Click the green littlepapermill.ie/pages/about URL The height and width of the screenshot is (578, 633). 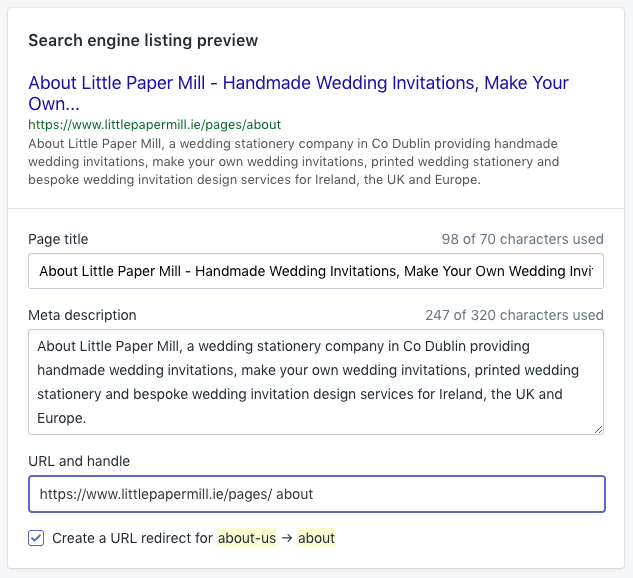(x=155, y=125)
